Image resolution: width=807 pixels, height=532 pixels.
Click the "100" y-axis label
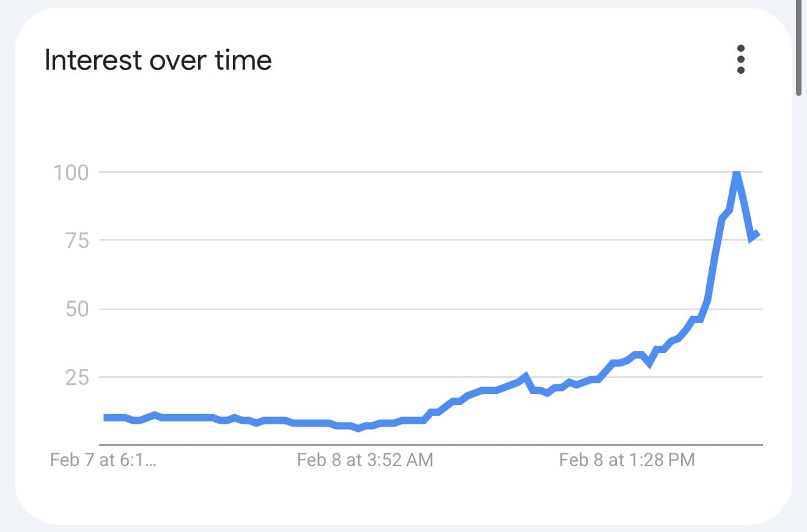tap(71, 173)
